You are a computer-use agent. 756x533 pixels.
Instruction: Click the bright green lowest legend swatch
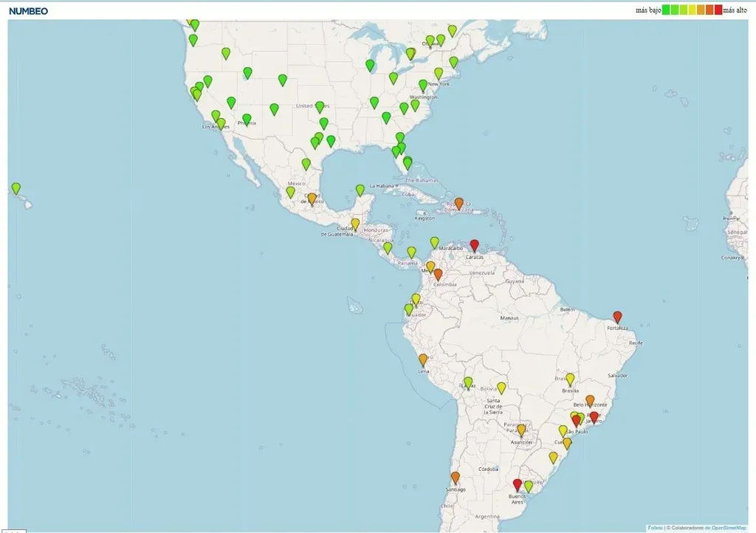(x=666, y=10)
